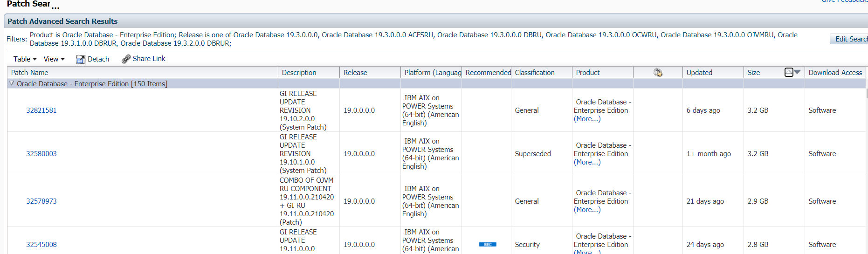Click the Product column header
The height and width of the screenshot is (254, 868).
click(603, 72)
